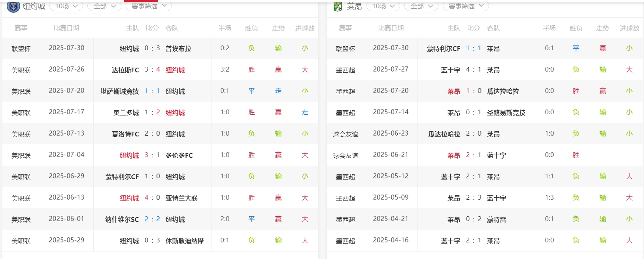Click the 比赛日期 column header in 莱昂 table
Image resolution: width=644 pixels, height=259 pixels.
click(391, 28)
